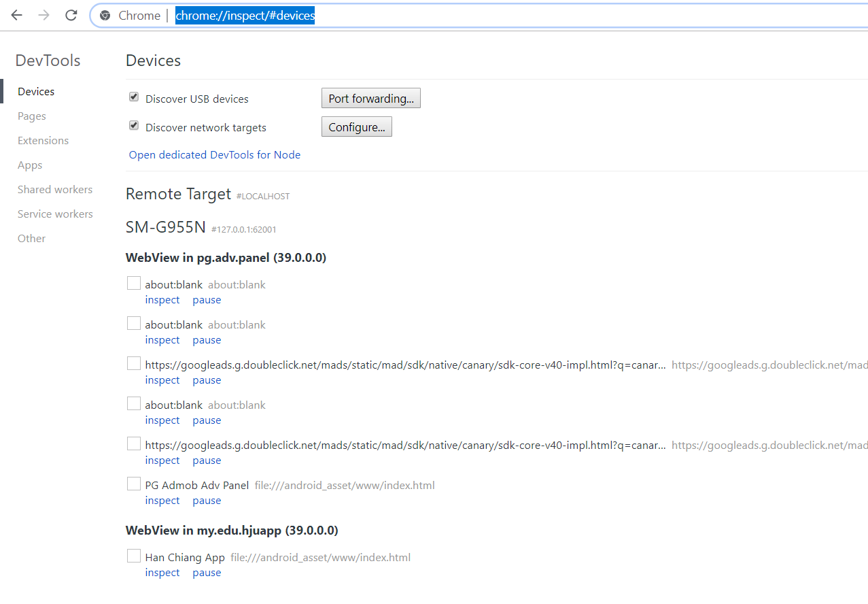Open Extensions in the sidebar
The height and width of the screenshot is (604, 868).
(43, 141)
